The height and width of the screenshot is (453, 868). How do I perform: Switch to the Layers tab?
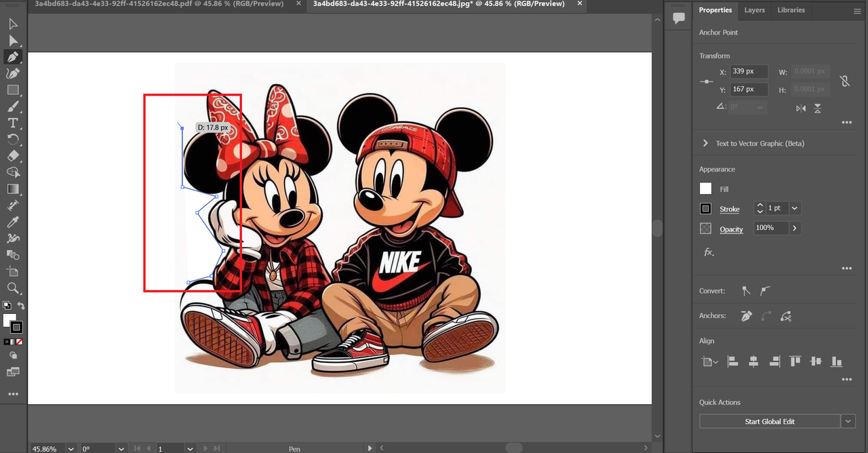point(754,10)
